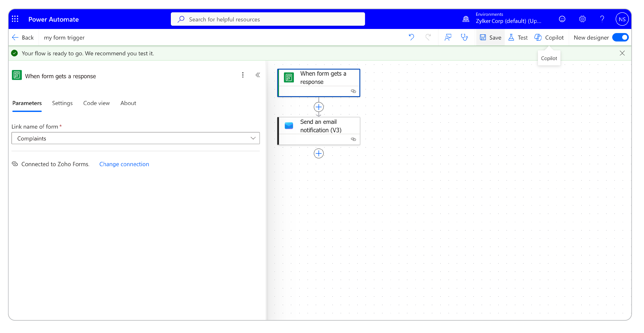Save the flow with the Save button

coord(490,37)
